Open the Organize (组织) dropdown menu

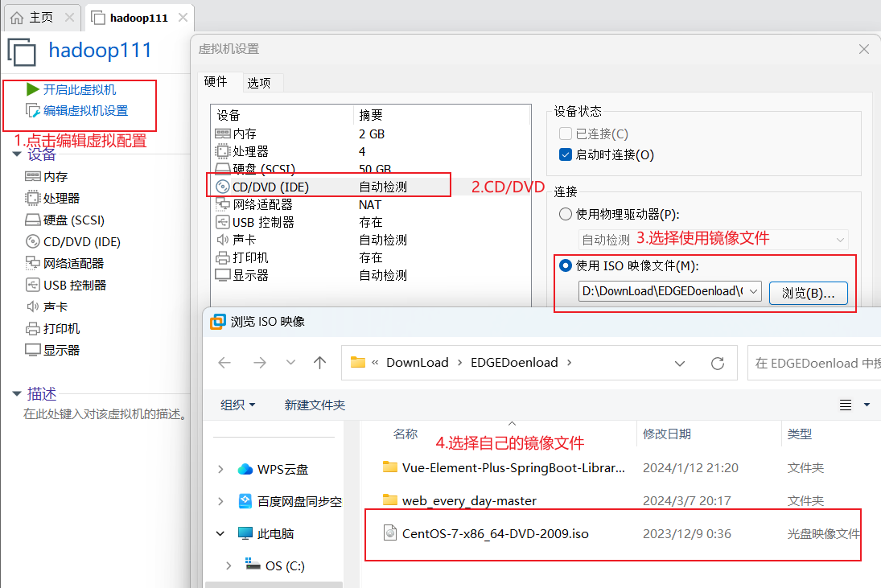pos(238,405)
